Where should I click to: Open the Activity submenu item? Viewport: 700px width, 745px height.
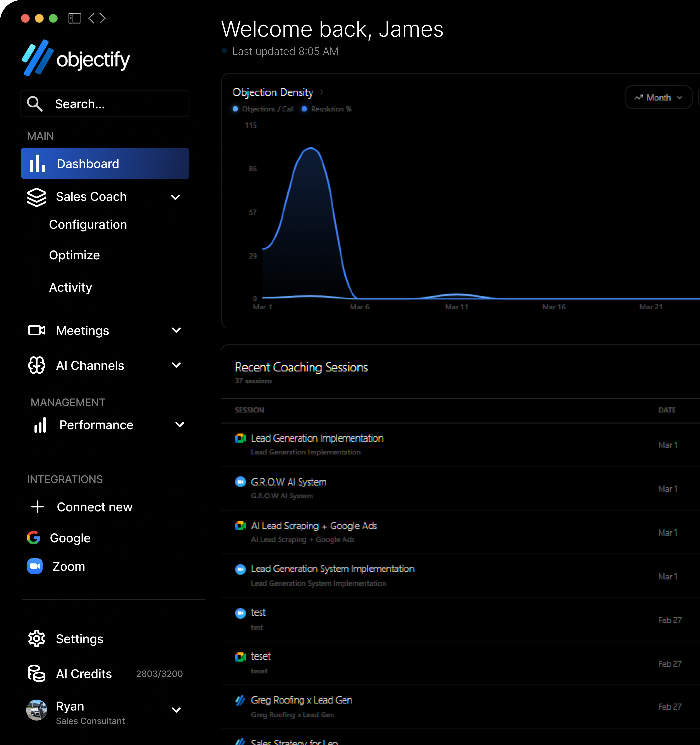(x=70, y=287)
